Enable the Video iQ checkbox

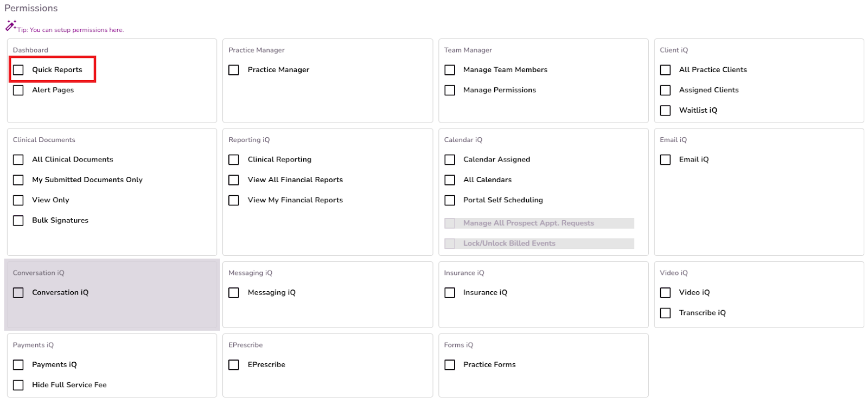tap(665, 293)
